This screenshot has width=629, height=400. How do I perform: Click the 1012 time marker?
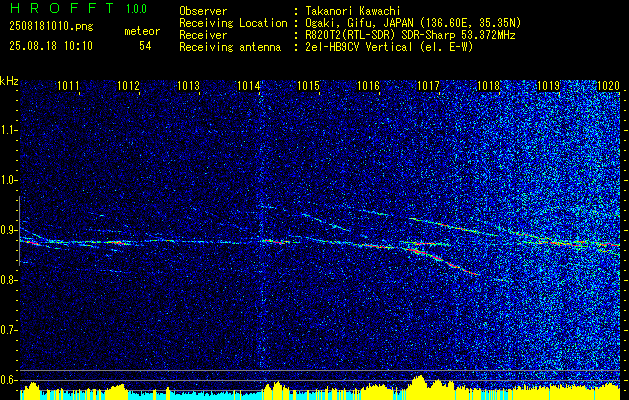[128, 85]
